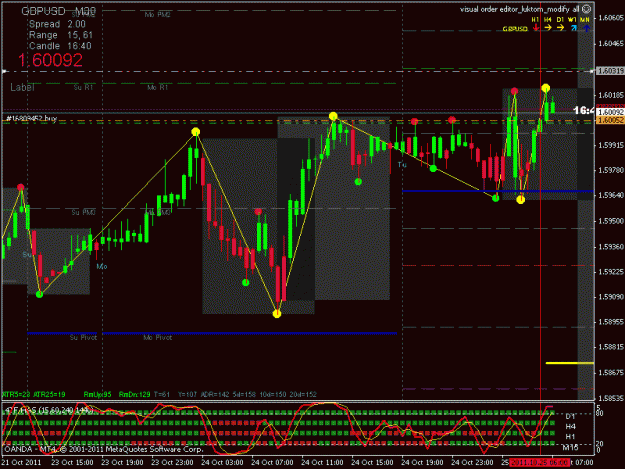Click the 1.58955 value on the price axis
625x469 pixels.
pyautogui.click(x=611, y=322)
